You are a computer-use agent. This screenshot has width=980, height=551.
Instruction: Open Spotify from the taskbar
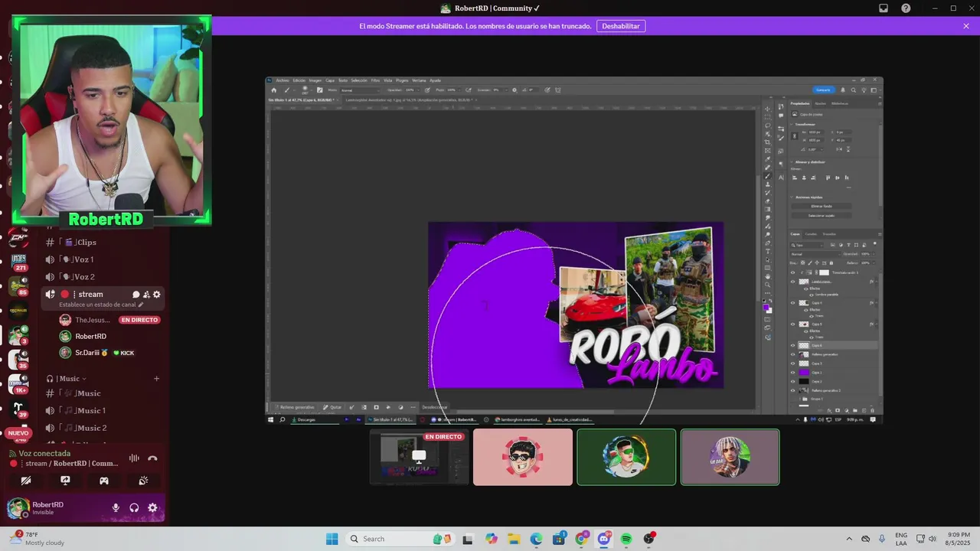(626, 539)
